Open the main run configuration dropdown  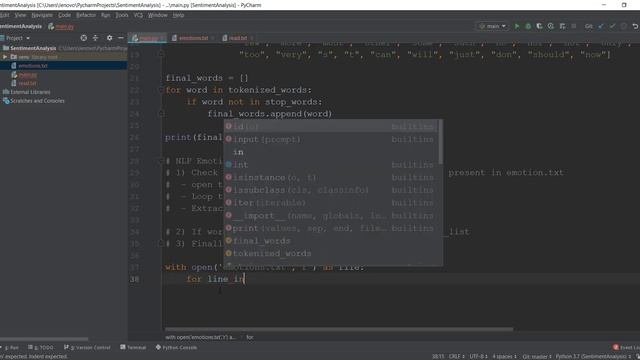click(x=493, y=26)
